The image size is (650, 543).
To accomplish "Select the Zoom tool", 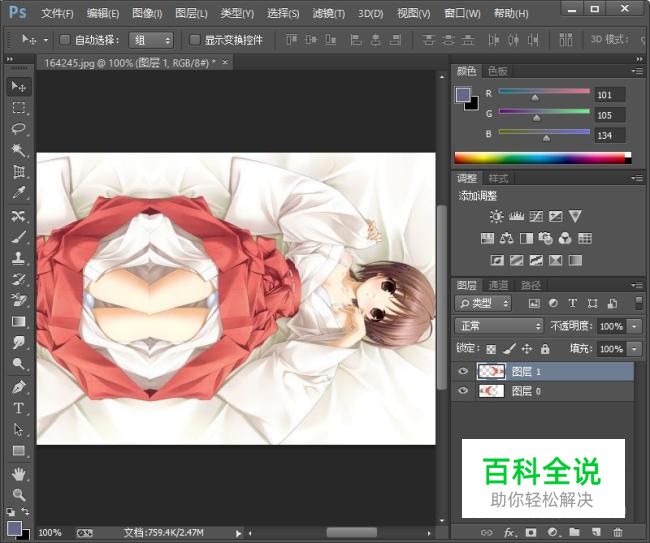I will 19,495.
